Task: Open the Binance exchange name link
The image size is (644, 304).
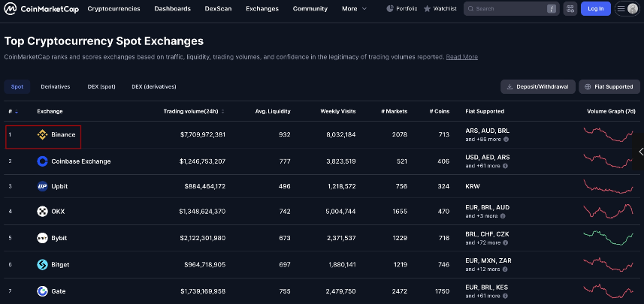Action: (x=63, y=134)
